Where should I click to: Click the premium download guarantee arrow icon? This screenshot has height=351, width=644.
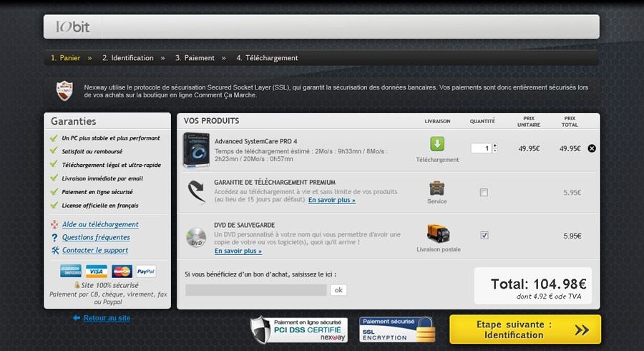[x=197, y=191]
